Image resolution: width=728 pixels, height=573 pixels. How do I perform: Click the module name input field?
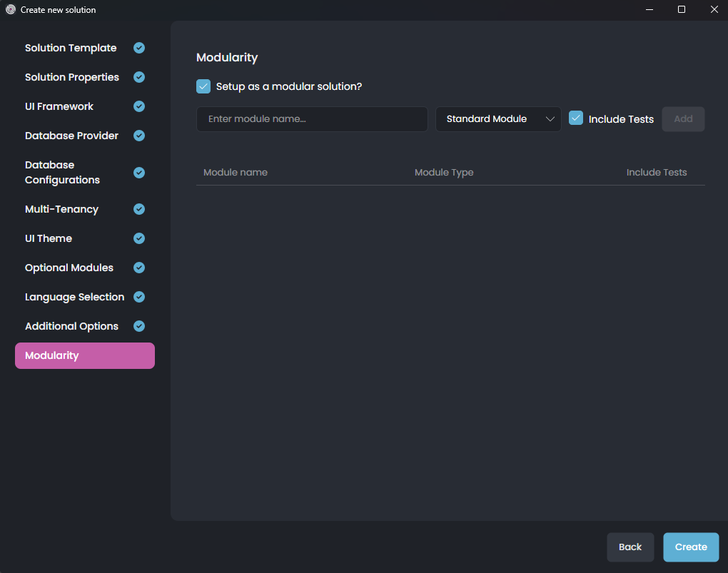point(312,118)
